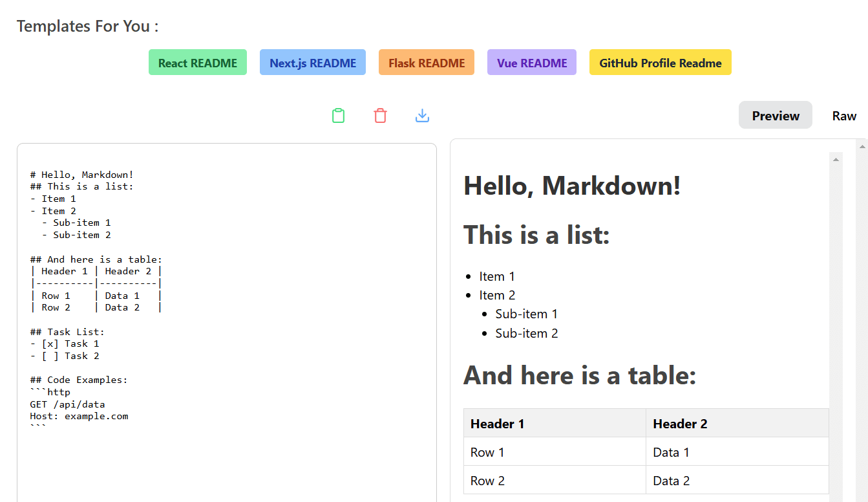
Task: Click the 'Data 2' preview table cell
Action: (737, 480)
